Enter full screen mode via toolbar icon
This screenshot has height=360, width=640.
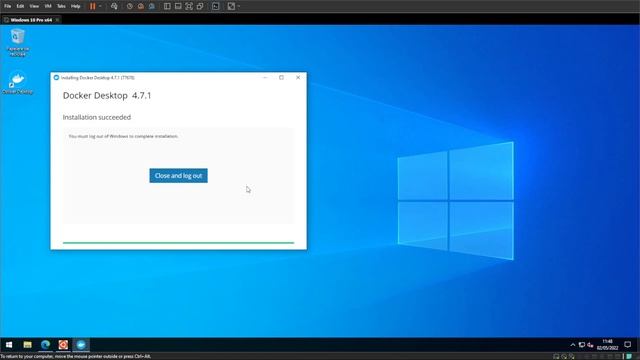point(189,6)
